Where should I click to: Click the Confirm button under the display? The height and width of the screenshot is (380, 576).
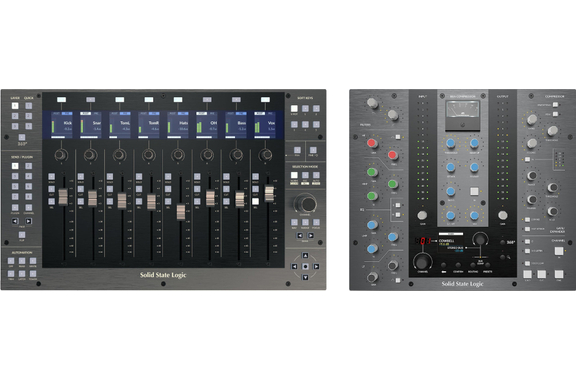(458, 265)
